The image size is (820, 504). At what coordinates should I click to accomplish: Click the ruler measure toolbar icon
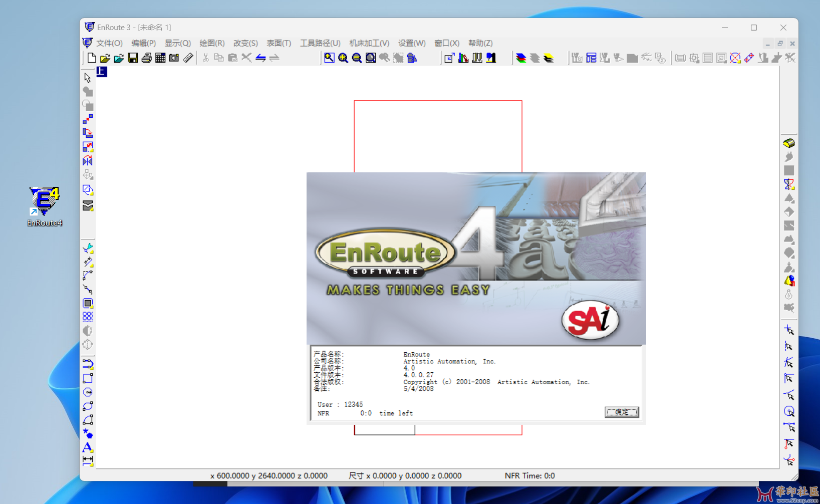(x=188, y=58)
